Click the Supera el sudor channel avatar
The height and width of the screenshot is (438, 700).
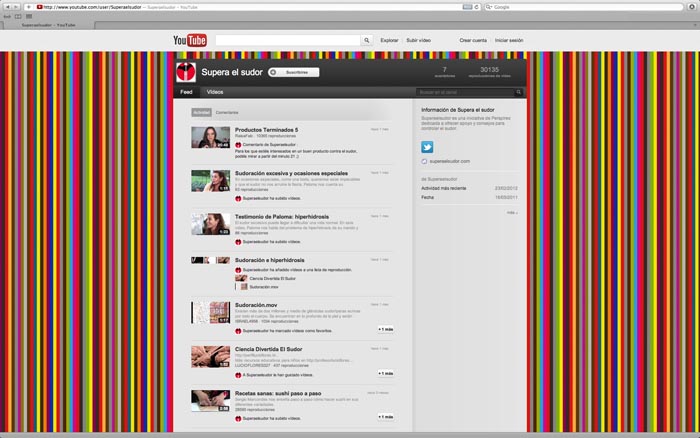[186, 72]
